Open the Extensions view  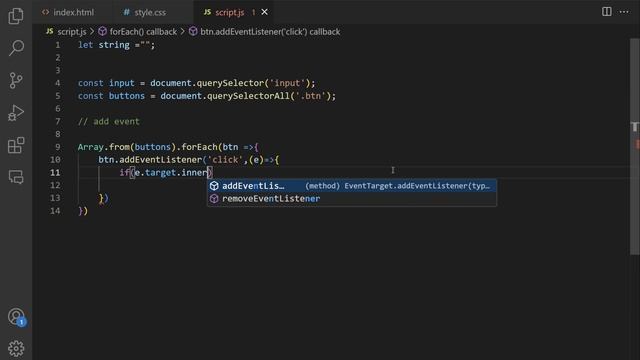click(x=16, y=145)
